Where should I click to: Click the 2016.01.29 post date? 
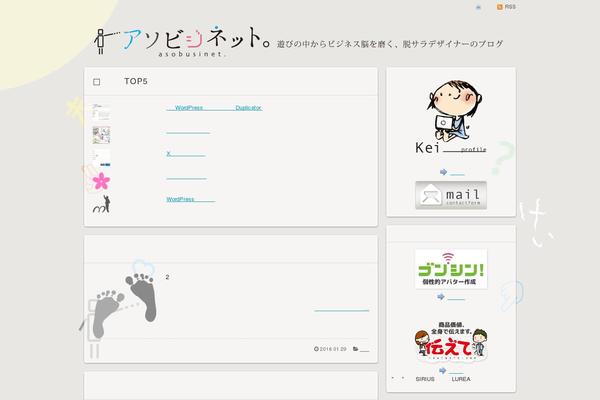[333, 349]
